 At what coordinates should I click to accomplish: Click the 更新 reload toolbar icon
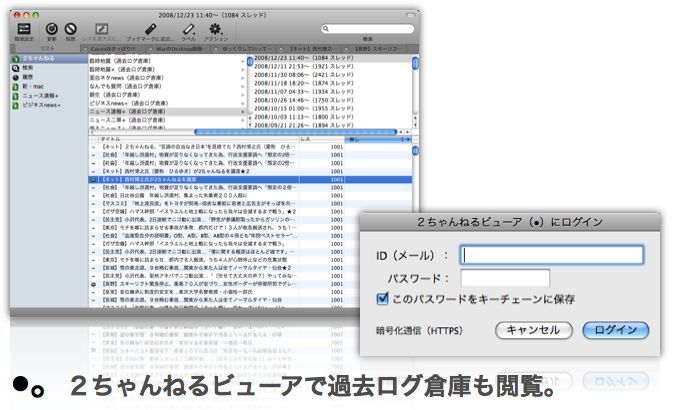(x=52, y=29)
